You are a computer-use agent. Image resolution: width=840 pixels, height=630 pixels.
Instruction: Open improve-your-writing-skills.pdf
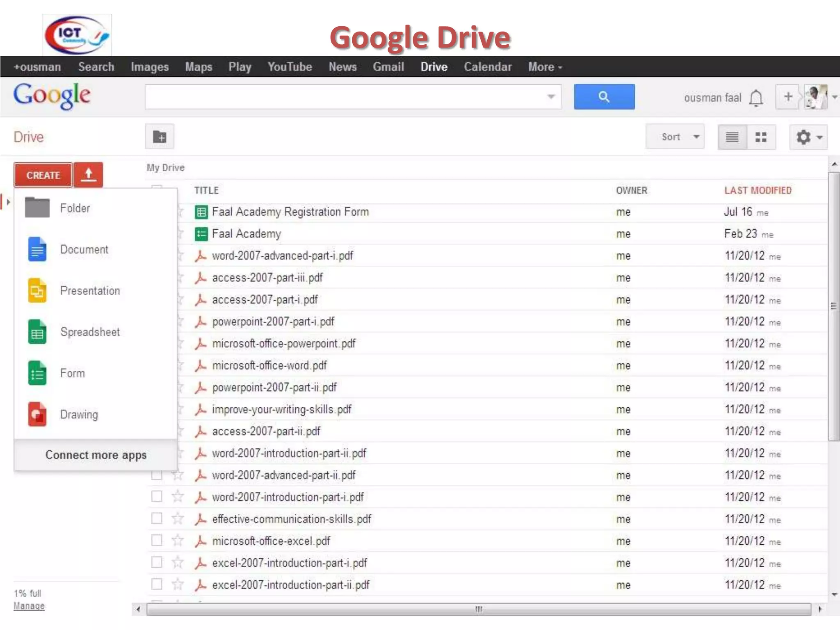click(x=281, y=409)
